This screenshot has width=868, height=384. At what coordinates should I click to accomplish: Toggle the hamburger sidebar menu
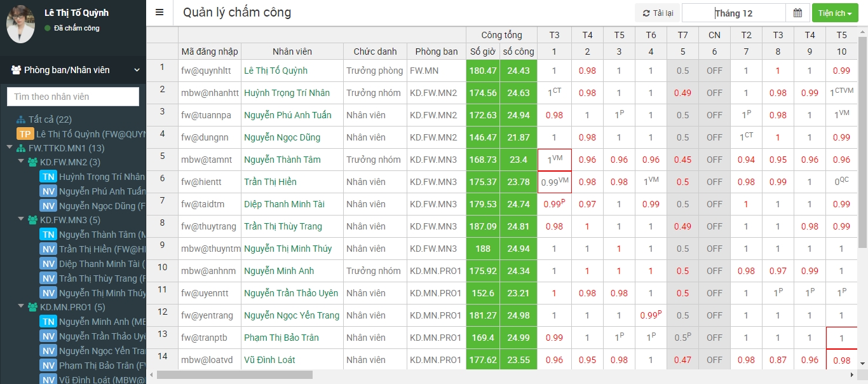(159, 13)
